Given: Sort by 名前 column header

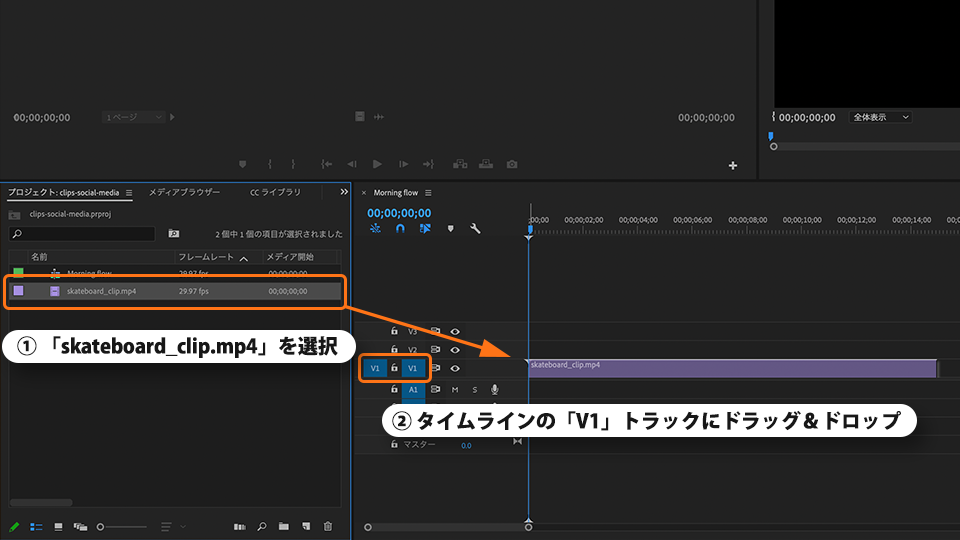Looking at the screenshot, I should click(39, 257).
